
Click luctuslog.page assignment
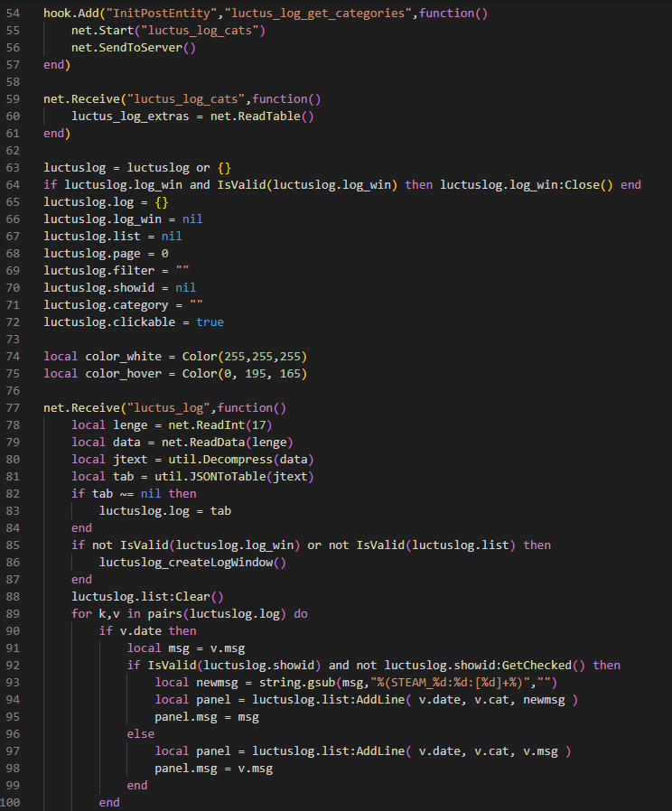(106, 254)
